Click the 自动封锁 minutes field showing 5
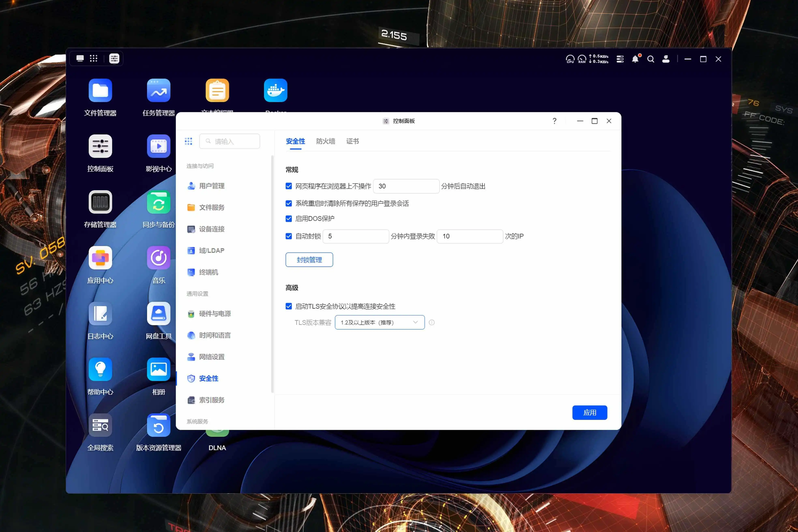The height and width of the screenshot is (532, 798). point(356,236)
